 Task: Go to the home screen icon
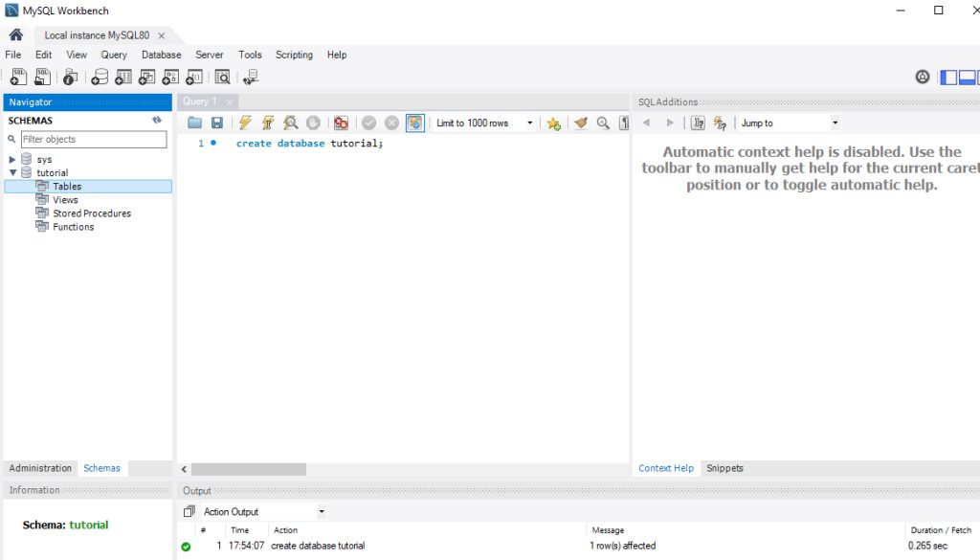[16, 35]
